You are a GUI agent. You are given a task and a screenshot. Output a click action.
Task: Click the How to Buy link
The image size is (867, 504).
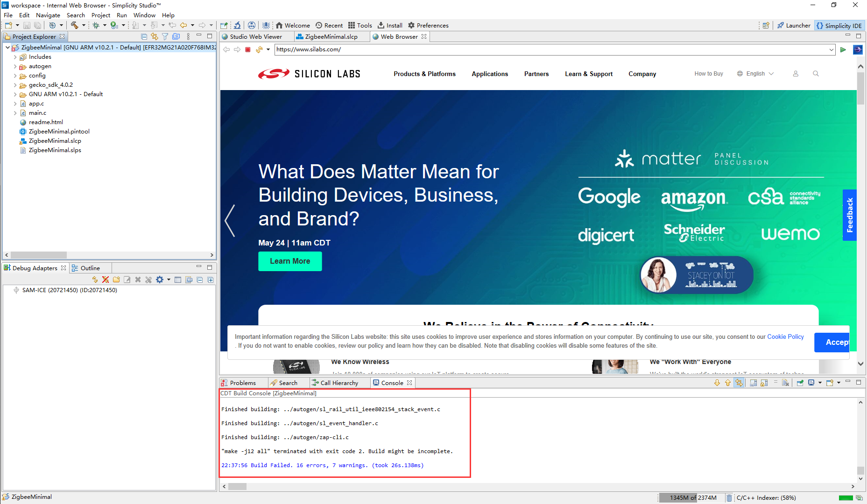[708, 74]
